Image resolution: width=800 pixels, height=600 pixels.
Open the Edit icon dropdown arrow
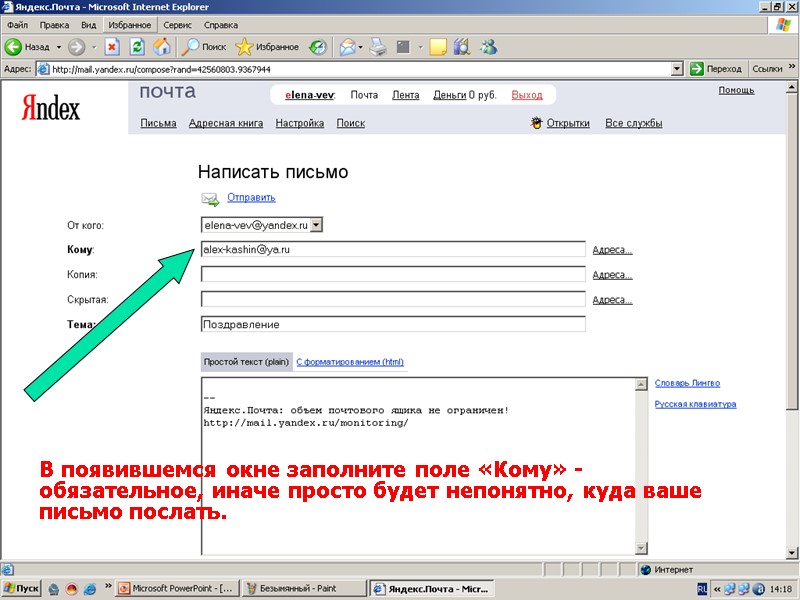tap(420, 47)
